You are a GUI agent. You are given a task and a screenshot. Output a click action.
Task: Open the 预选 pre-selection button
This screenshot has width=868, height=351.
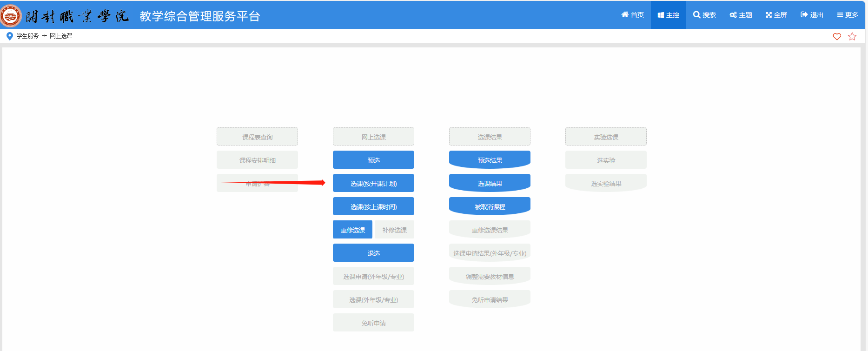pos(373,160)
